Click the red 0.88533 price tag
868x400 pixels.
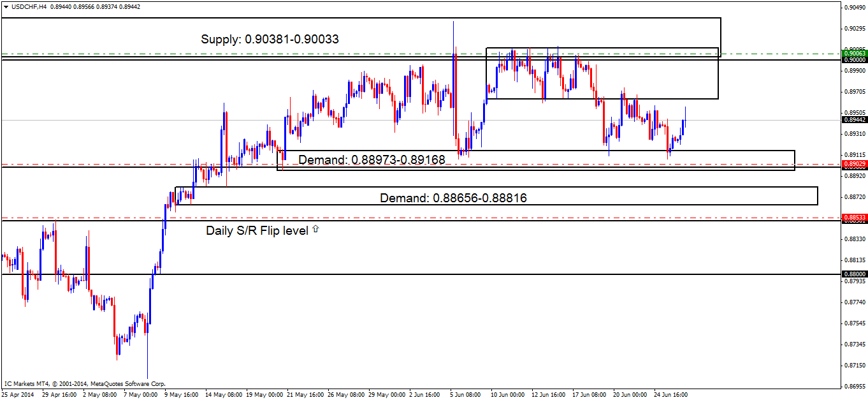point(854,218)
